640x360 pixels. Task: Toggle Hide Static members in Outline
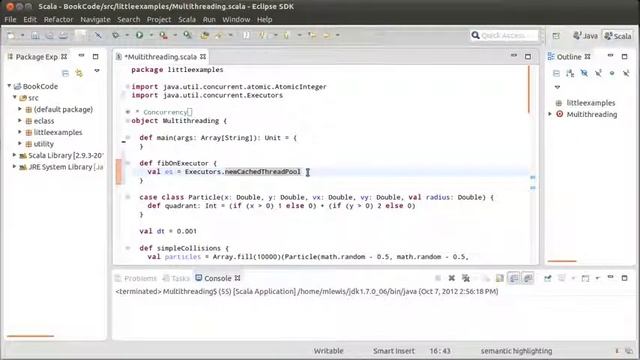598,73
